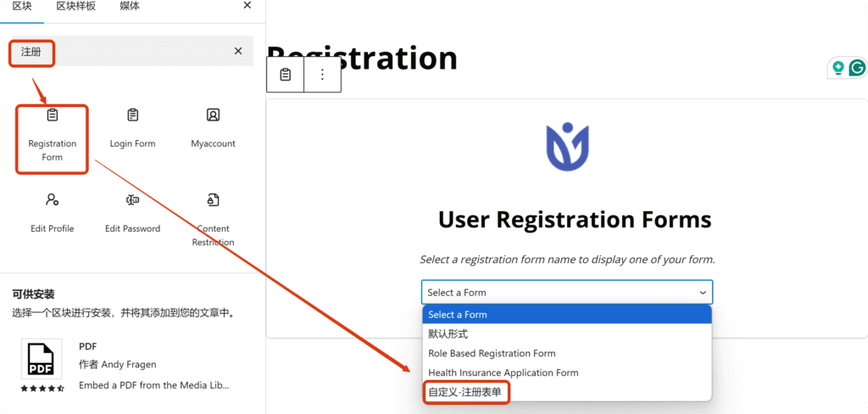The width and height of the screenshot is (868, 414).
Task: Switch to the 区块 tab
Action: [x=22, y=6]
